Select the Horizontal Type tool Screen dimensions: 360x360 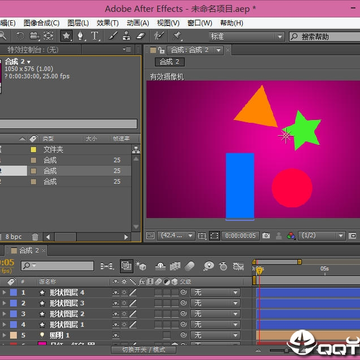(95, 36)
